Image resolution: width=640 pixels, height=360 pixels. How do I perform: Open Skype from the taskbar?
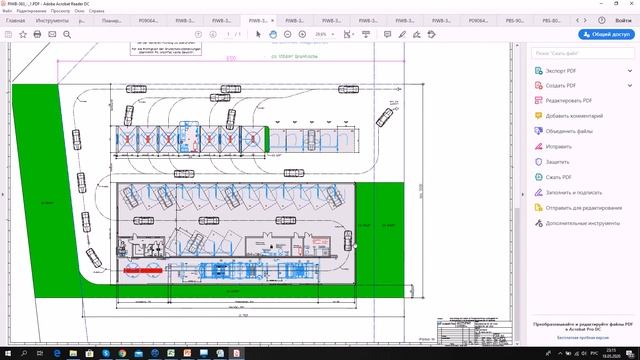(106, 353)
